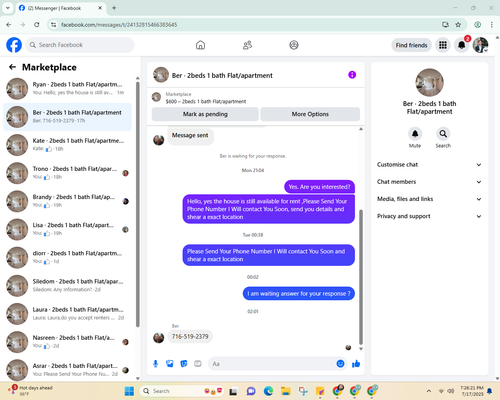Focus the Aa message input field
The height and width of the screenshot is (400, 500).
pos(272,364)
